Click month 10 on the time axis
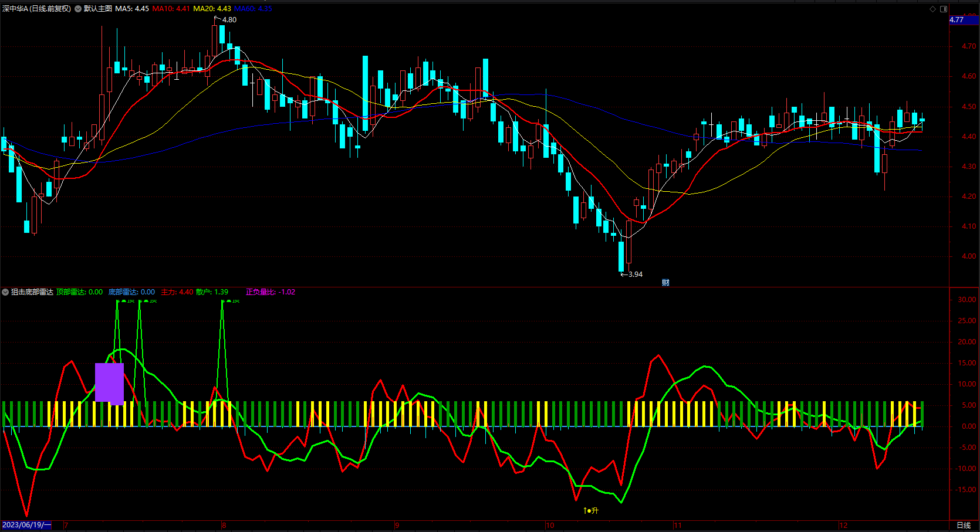Screen dimensions: 980x532 tap(550, 526)
